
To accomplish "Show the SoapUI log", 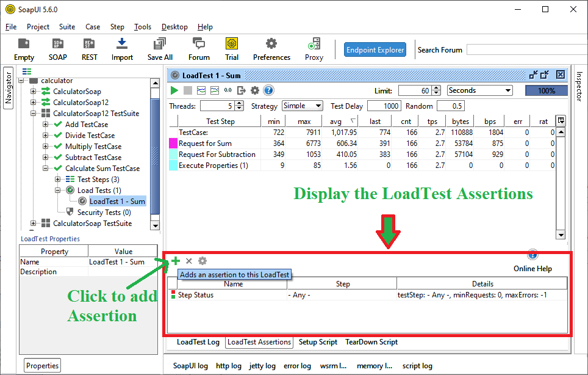I will tap(190, 366).
